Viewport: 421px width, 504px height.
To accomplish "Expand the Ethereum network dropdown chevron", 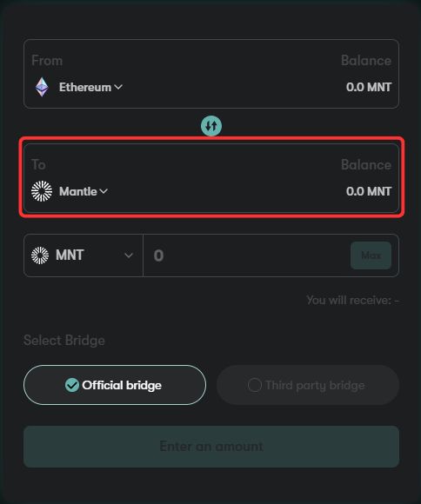I will [x=118, y=87].
